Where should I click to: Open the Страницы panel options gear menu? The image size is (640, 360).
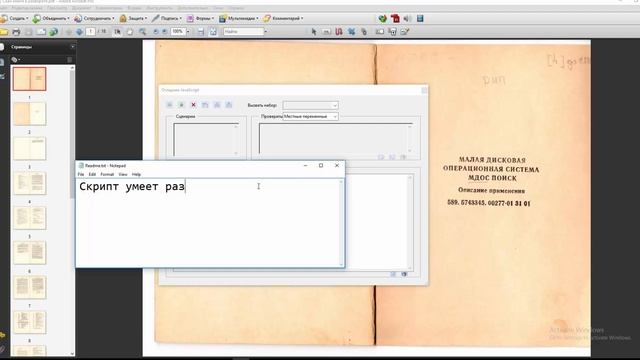pos(16,60)
